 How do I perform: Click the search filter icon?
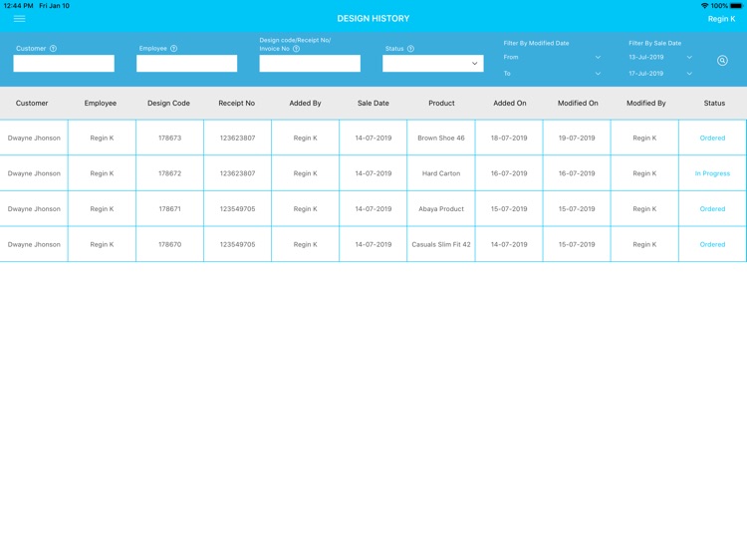click(x=722, y=61)
